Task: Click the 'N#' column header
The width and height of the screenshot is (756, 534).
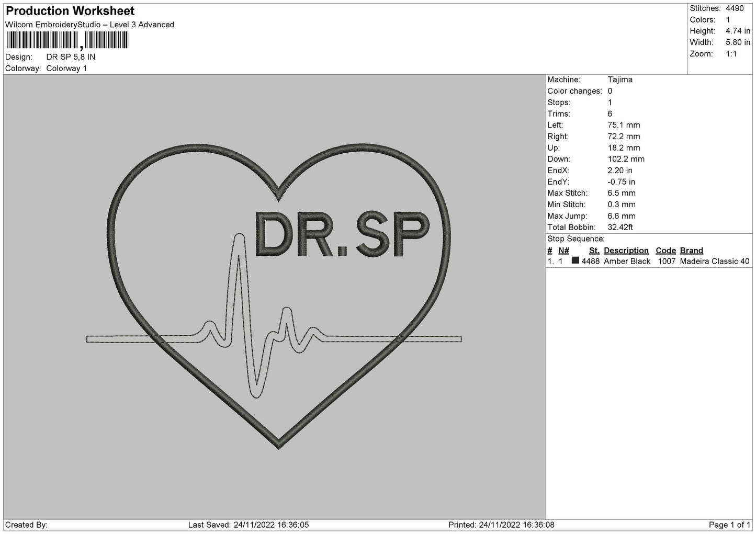Action: [x=563, y=251]
